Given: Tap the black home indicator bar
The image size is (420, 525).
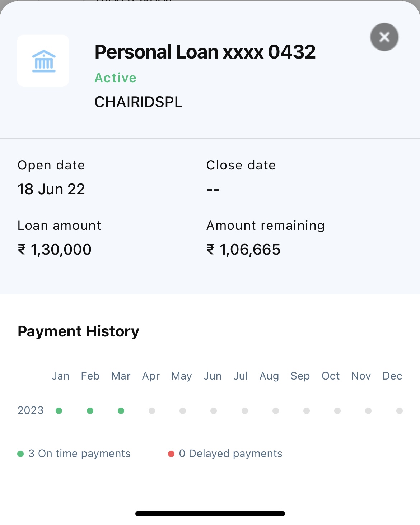Looking at the screenshot, I should [x=210, y=514].
